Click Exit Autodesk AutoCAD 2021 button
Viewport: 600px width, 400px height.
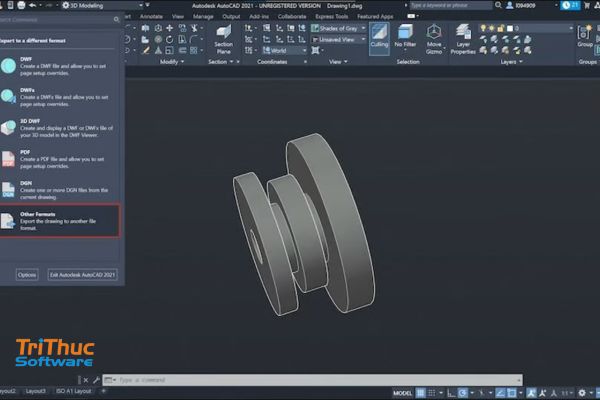82,274
